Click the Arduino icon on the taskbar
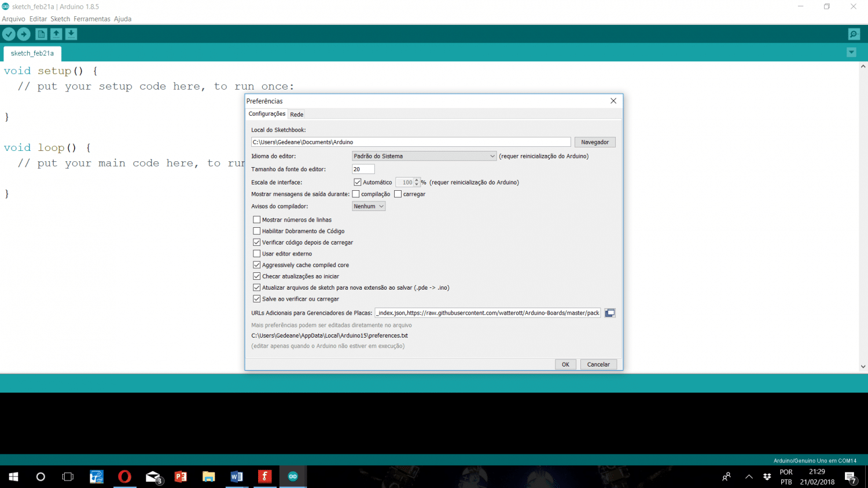 tap(293, 477)
